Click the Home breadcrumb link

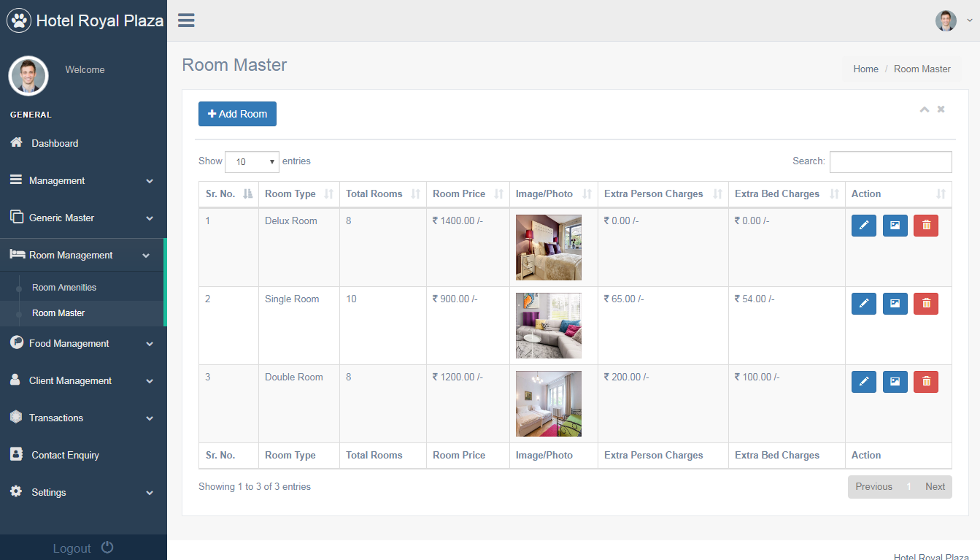click(865, 69)
